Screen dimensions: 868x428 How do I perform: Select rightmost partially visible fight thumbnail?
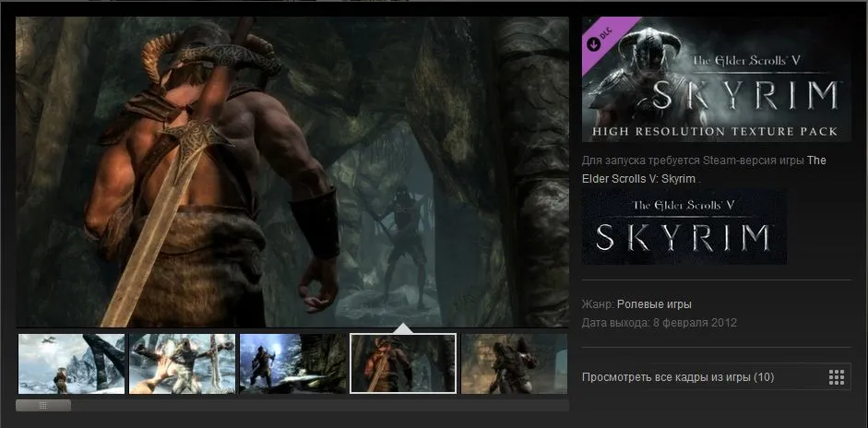click(x=515, y=363)
